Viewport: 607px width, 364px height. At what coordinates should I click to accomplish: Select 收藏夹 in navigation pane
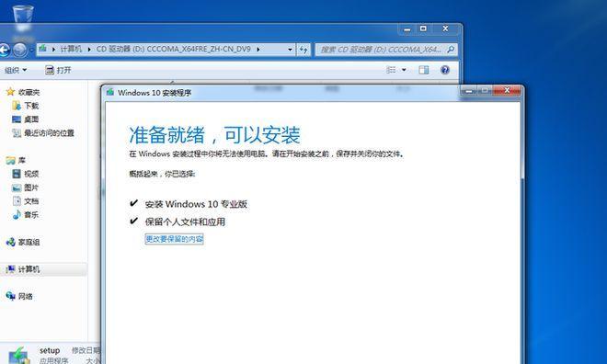29,92
